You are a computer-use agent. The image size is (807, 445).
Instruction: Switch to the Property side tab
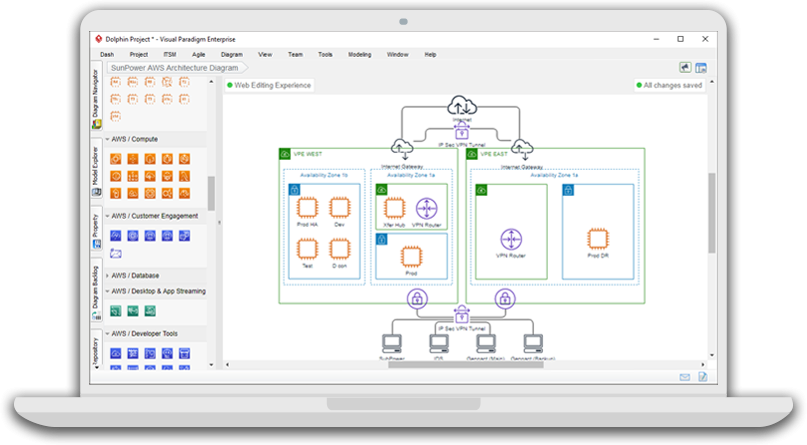click(96, 230)
